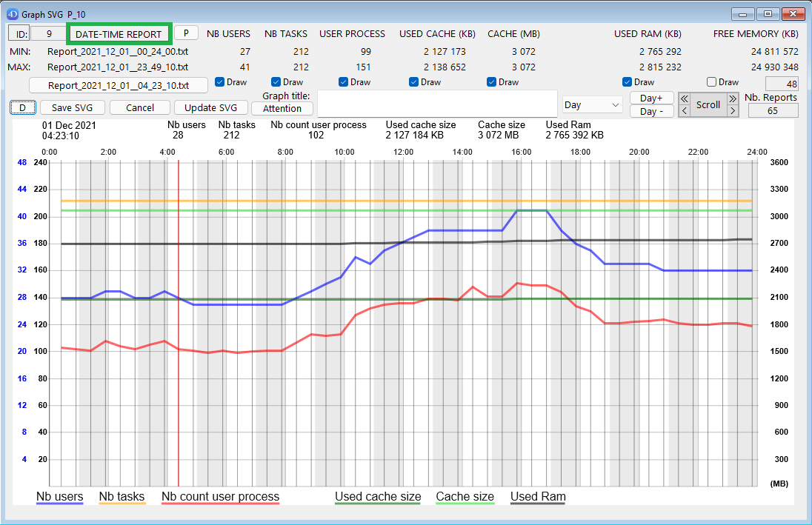
Task: Click Day+ to advance one day
Action: coord(651,98)
